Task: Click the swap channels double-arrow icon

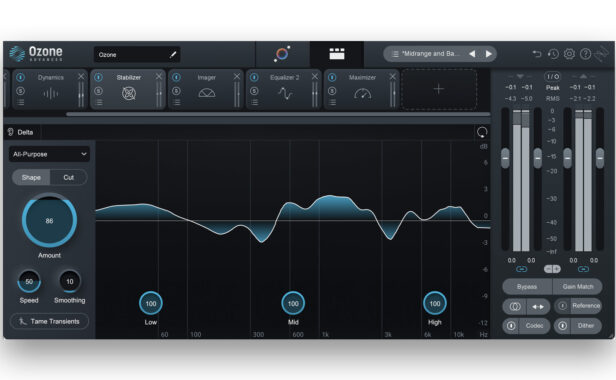Action: coord(538,306)
